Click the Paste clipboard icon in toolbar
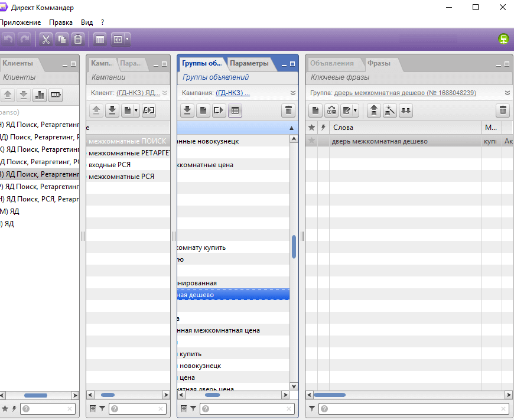 [77, 40]
